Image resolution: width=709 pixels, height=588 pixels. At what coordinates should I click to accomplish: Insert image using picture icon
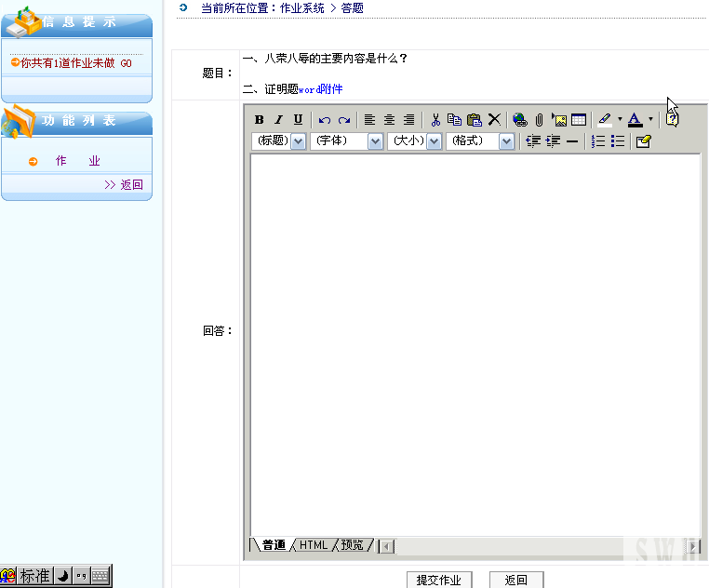[559, 120]
